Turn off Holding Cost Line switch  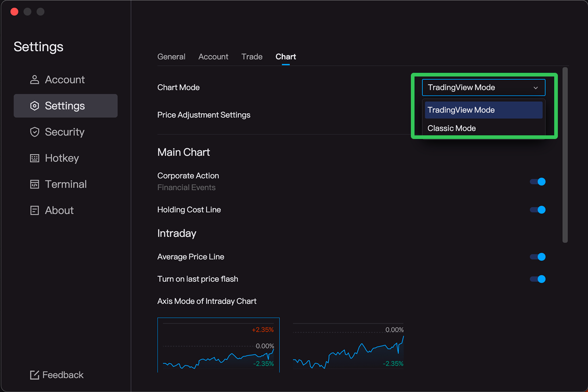pos(537,210)
